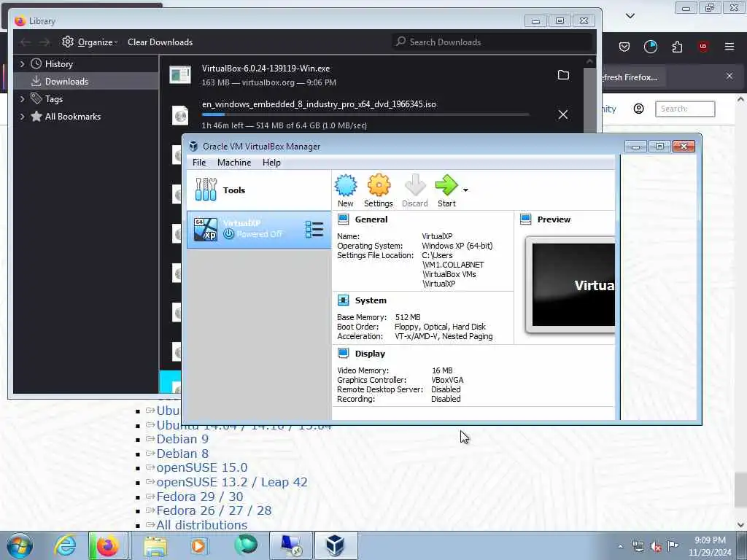Focus the Search Downloads field
The image size is (747, 560).
coord(492,42)
